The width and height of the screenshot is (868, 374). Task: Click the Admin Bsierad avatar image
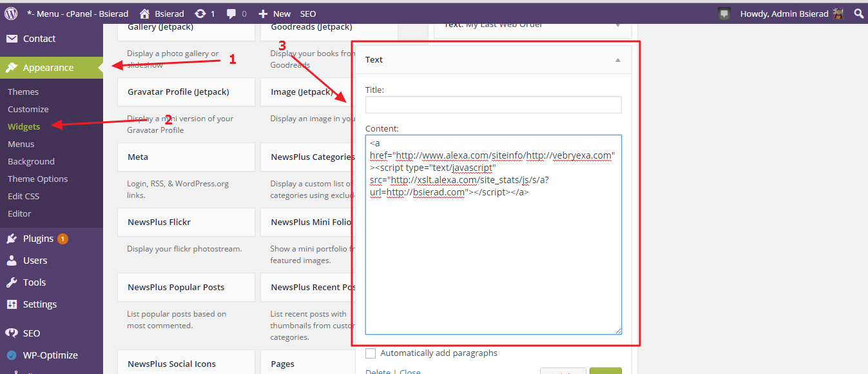pos(838,14)
